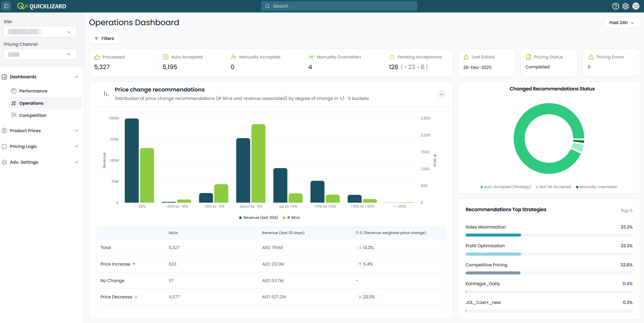
Task: Open the Filters button
Action: click(x=104, y=38)
